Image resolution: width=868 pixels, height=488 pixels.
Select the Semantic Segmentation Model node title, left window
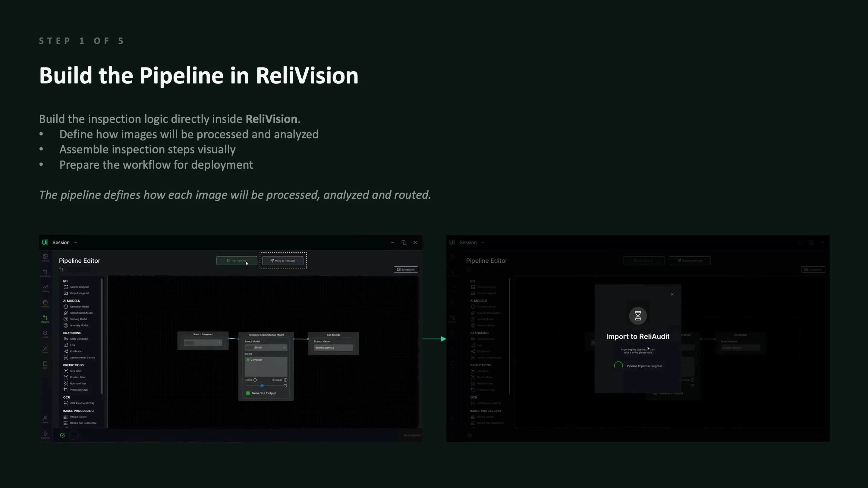(x=266, y=335)
